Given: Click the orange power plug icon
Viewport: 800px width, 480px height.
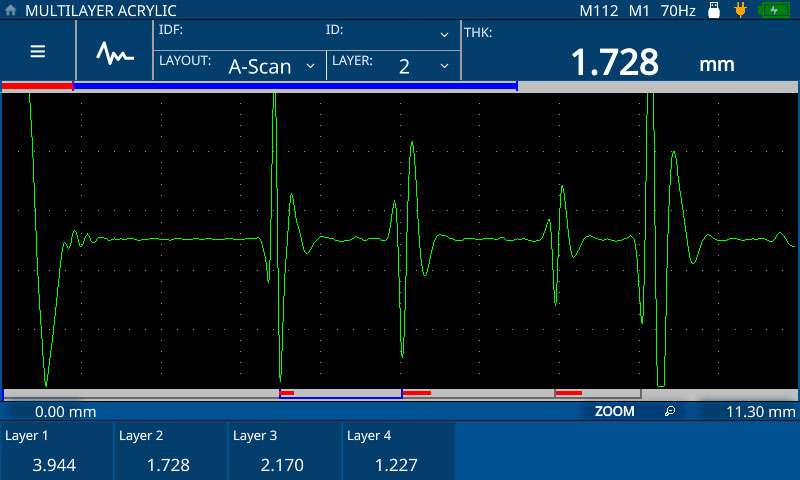Looking at the screenshot, I should (x=741, y=10).
